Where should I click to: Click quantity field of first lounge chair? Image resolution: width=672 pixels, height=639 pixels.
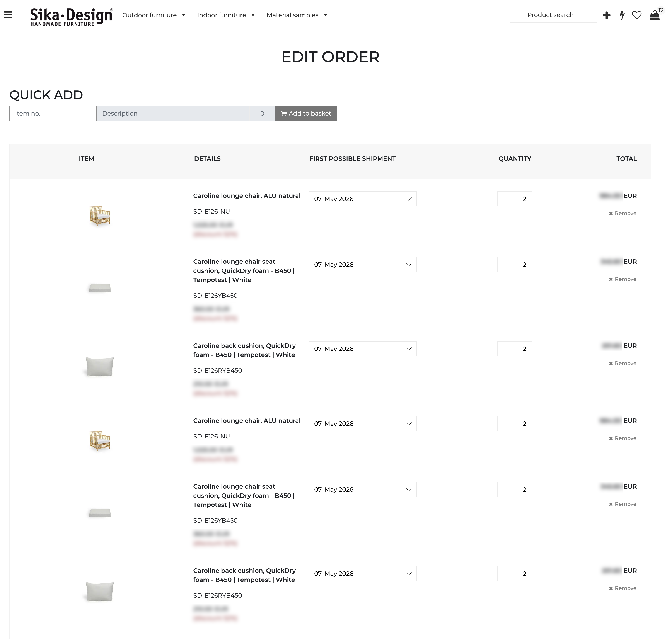tap(514, 199)
